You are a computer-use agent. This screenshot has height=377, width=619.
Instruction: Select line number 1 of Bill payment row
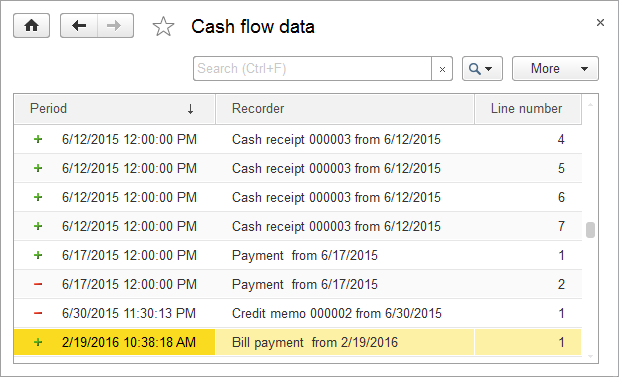[561, 342]
